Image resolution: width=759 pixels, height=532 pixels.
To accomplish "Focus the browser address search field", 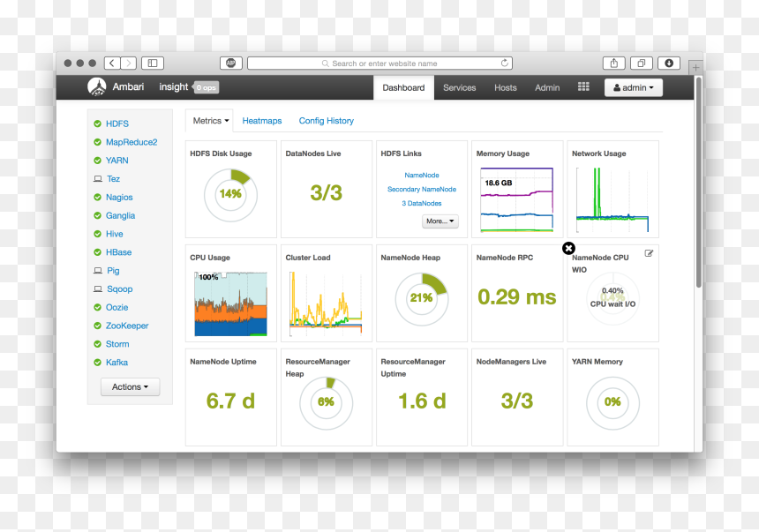I will pos(380,64).
